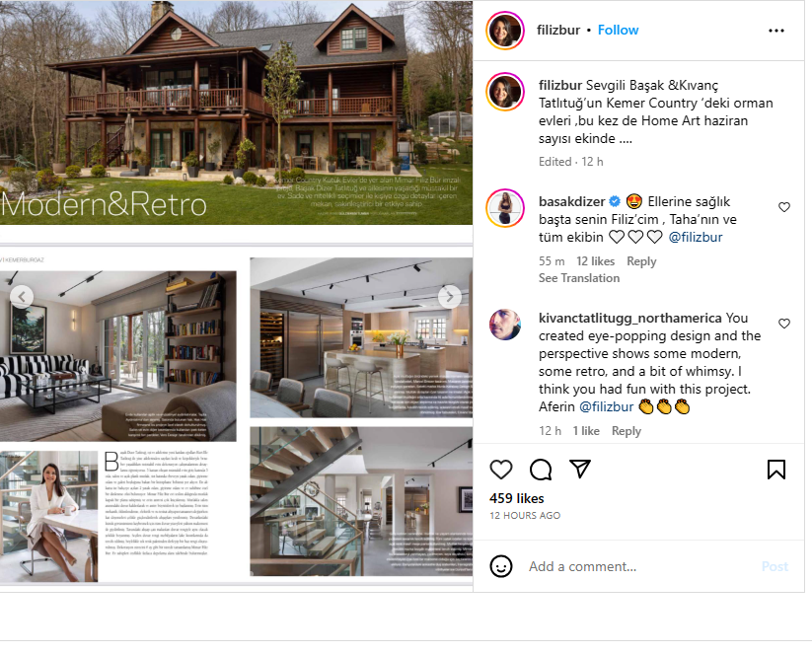Focus the Add a comment field

[640, 566]
